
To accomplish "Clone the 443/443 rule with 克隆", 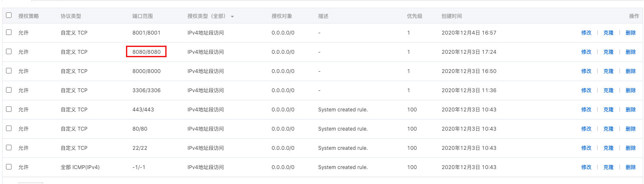I will point(608,110).
